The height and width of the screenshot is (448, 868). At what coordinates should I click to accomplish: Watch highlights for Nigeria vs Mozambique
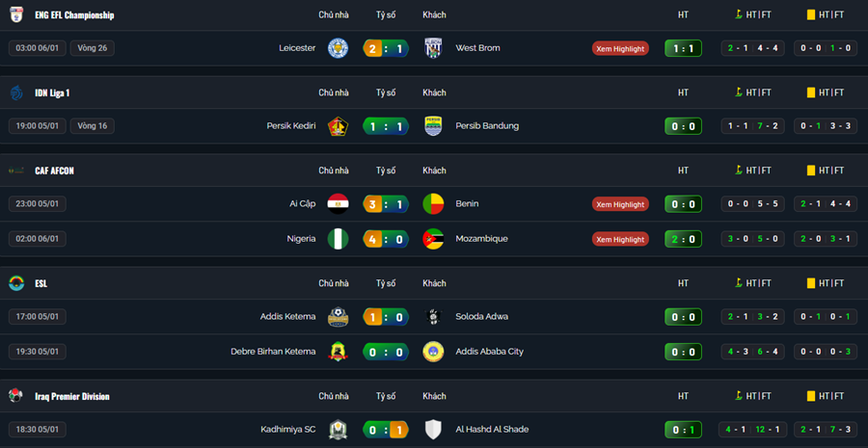(620, 239)
